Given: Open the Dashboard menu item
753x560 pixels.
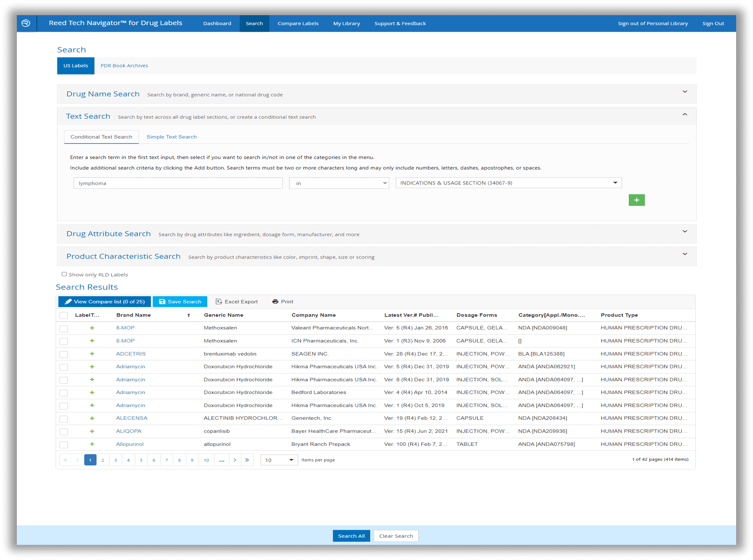Looking at the screenshot, I should pyautogui.click(x=217, y=23).
